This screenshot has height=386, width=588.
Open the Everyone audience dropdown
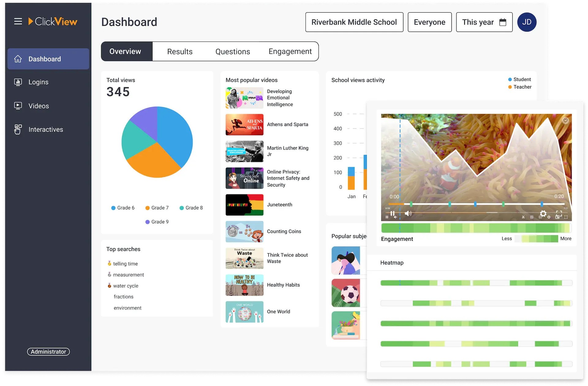point(429,22)
